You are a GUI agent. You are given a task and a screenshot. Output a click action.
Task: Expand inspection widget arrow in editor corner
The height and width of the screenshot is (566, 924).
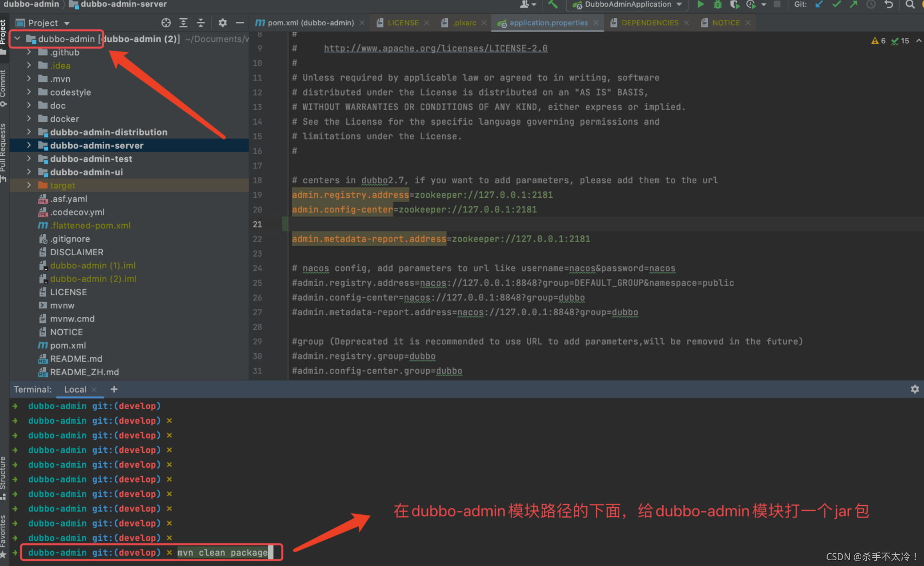[x=919, y=41]
